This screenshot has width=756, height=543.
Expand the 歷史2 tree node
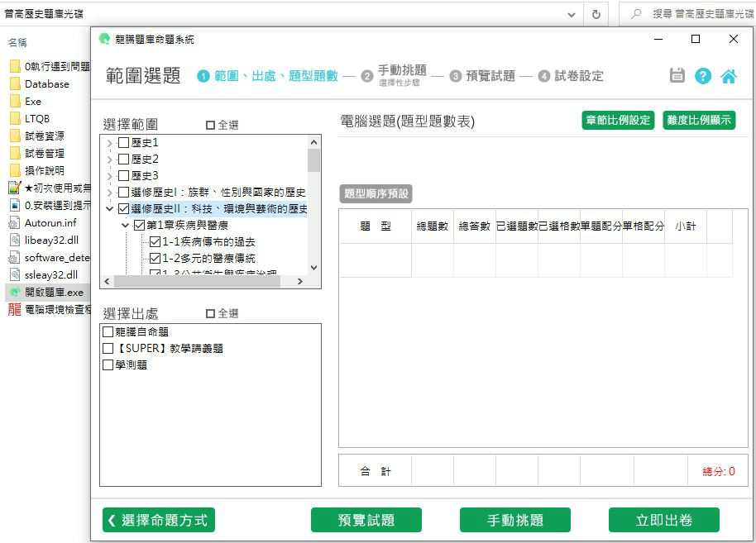(x=109, y=160)
